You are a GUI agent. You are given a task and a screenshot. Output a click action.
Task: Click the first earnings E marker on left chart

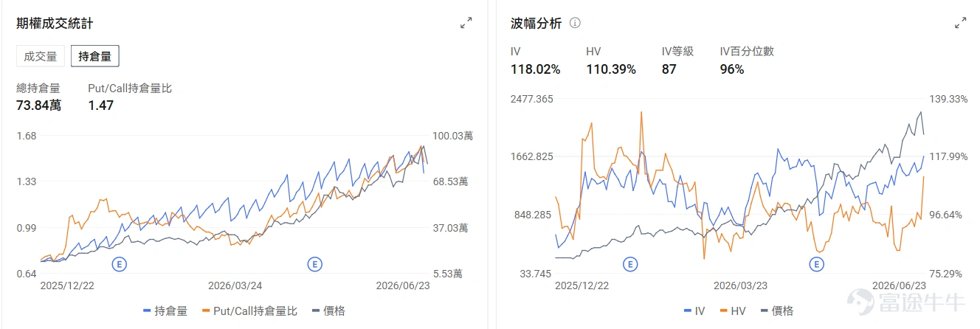click(118, 263)
